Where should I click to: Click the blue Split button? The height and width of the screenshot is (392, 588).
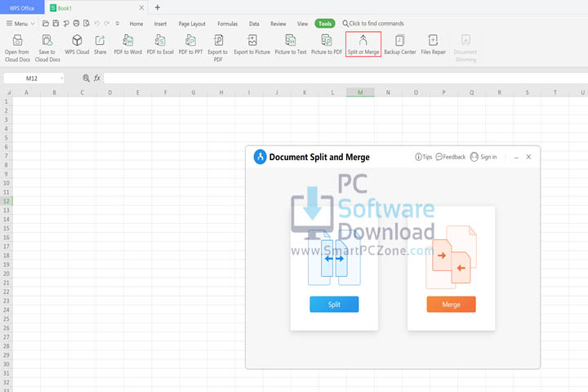(x=334, y=305)
